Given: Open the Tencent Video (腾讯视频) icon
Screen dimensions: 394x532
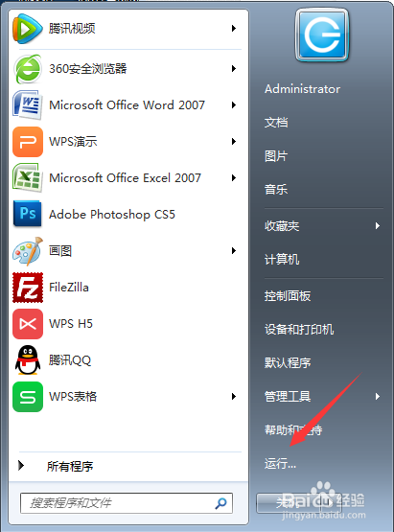Looking at the screenshot, I should click(x=28, y=29).
